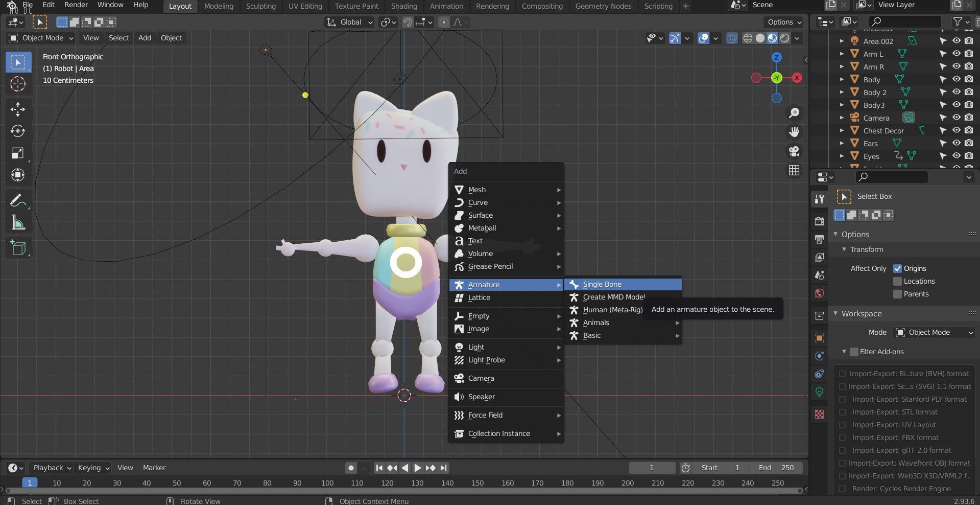Select the Move tool in the toolbar

pos(18,109)
